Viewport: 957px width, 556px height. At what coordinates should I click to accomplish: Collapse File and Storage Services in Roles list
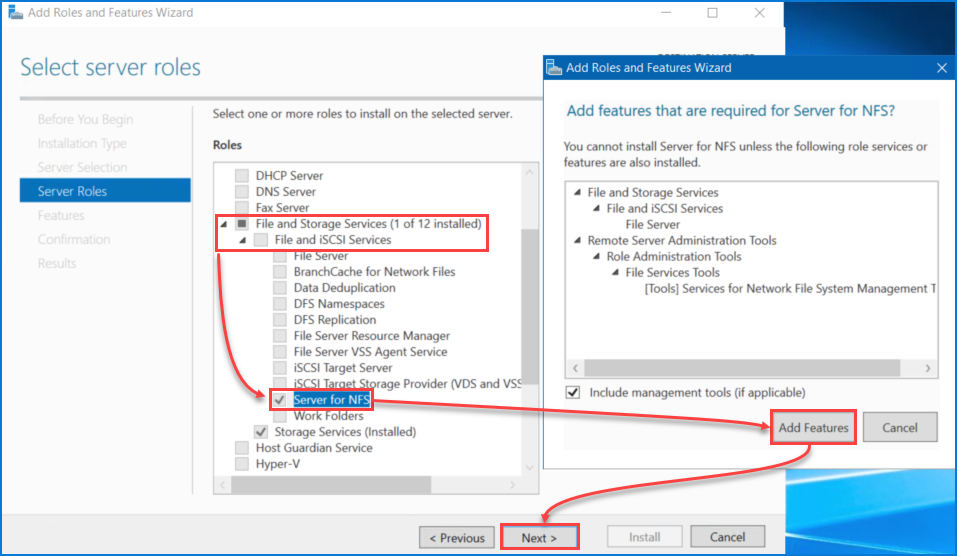223,224
